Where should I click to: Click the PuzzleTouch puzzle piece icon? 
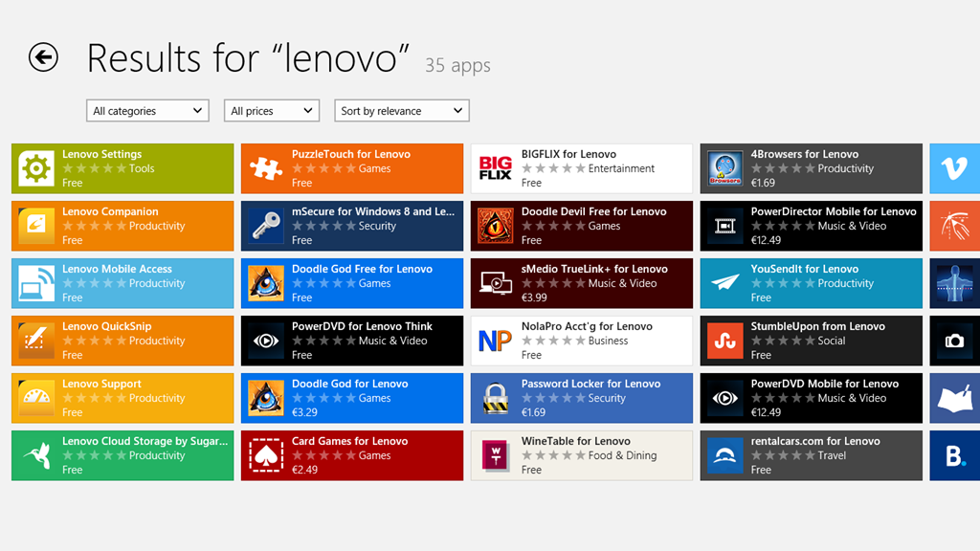point(266,168)
